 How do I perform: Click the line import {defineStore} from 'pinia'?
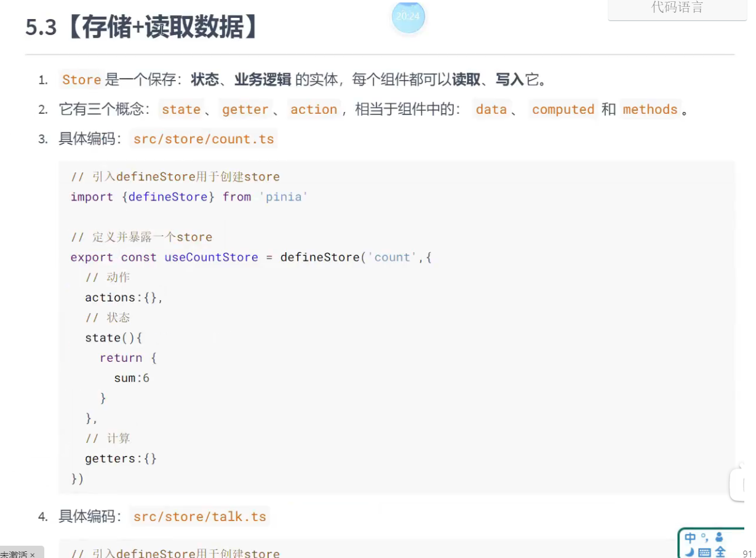pos(189,197)
